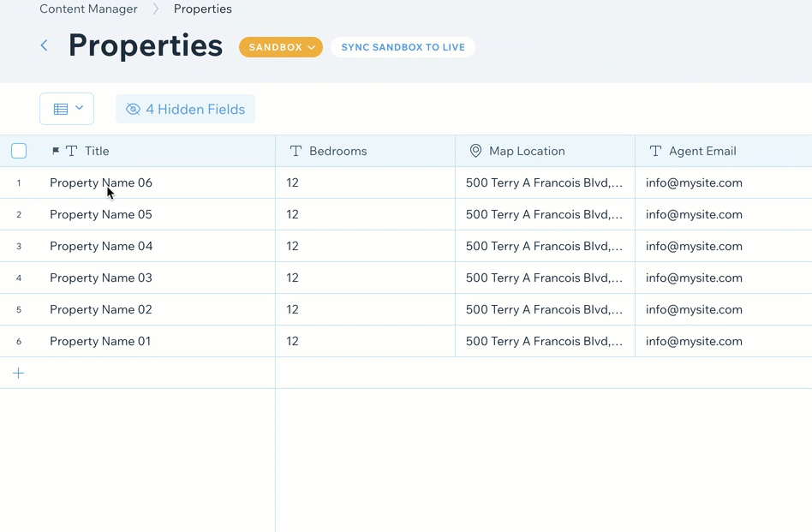Click the back arrow beside Properties heading
The width and height of the screenshot is (812, 532).
tap(45, 45)
